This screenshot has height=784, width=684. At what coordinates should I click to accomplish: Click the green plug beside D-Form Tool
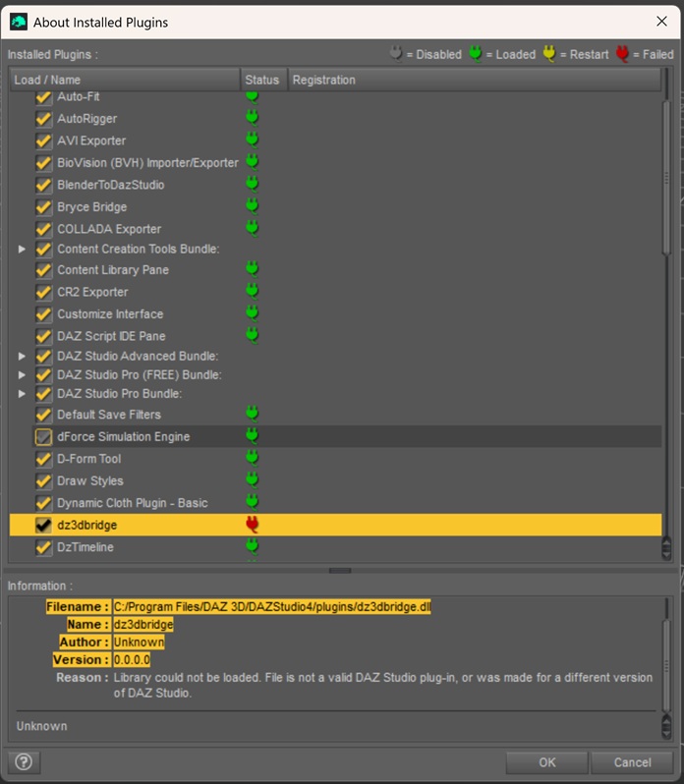click(x=252, y=458)
